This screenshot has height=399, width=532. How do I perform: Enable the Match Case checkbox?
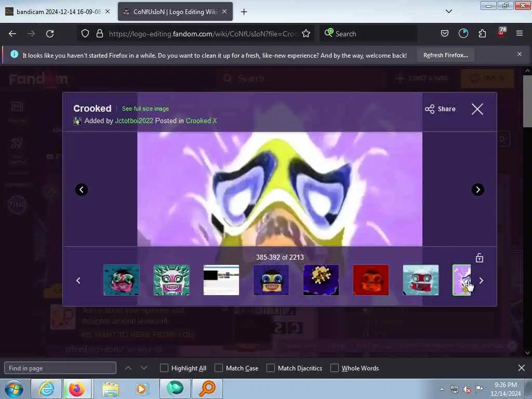219,368
